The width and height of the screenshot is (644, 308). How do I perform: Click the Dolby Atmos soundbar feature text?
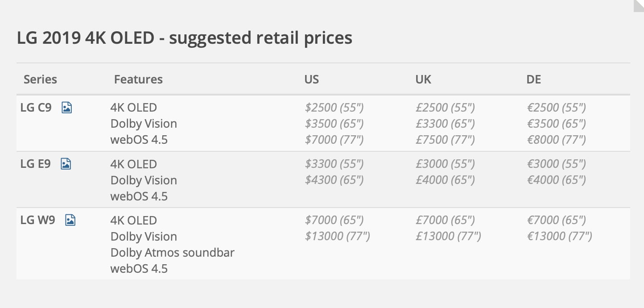pos(172,253)
